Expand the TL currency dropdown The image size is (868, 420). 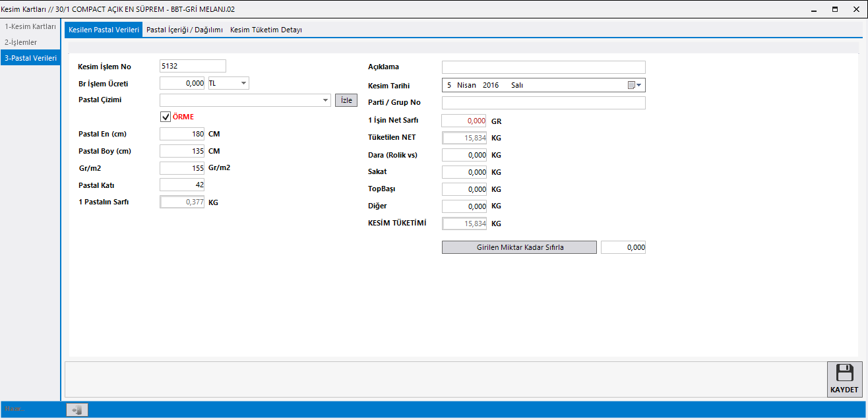[x=243, y=83]
